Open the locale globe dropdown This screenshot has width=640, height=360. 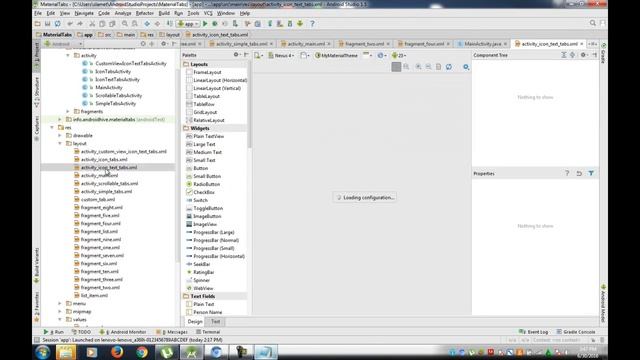[x=381, y=55]
